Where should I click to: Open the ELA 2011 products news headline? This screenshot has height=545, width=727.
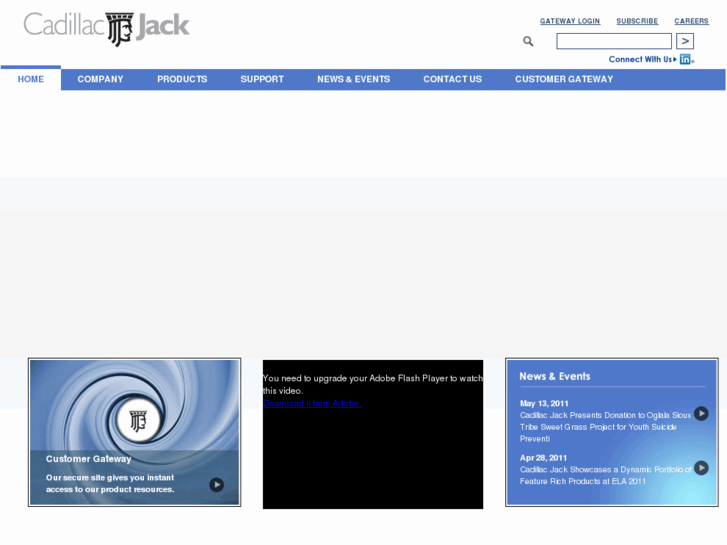[605, 475]
